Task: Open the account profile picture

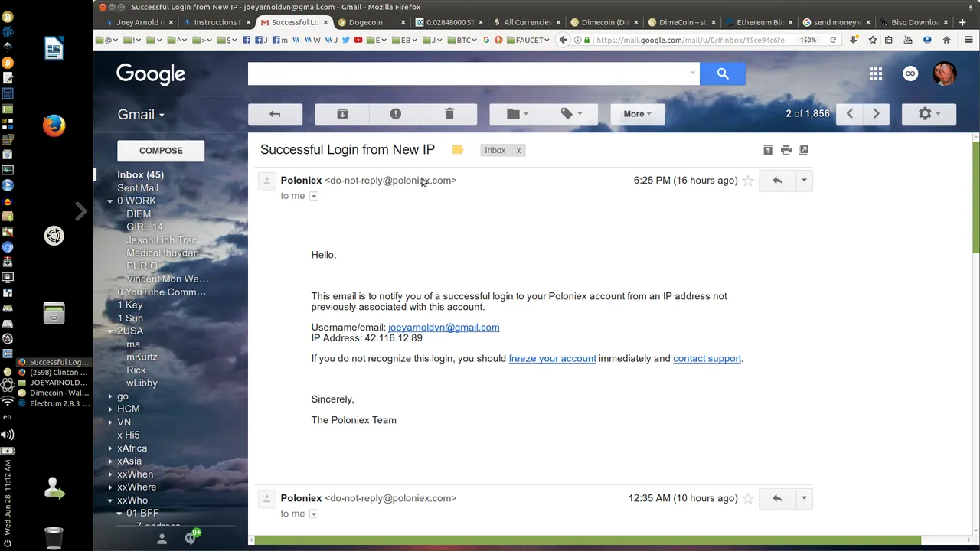Action: pyautogui.click(x=945, y=73)
